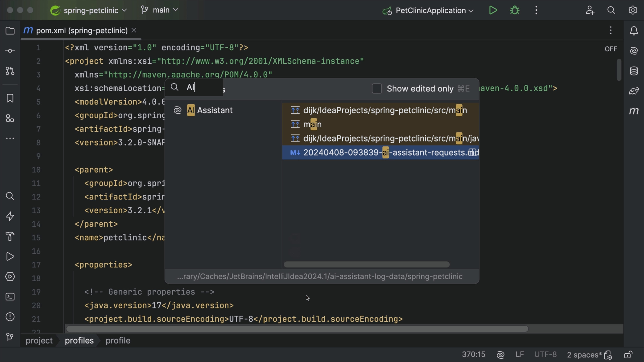
Task: Open the Bookmarks tool window
Action: tap(10, 98)
